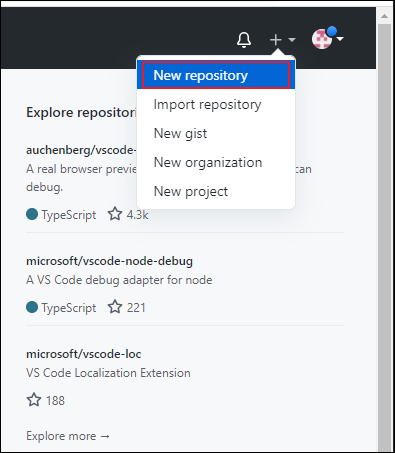Open the user avatar menu
Image resolution: width=395 pixels, height=453 pixels.
coord(322,39)
